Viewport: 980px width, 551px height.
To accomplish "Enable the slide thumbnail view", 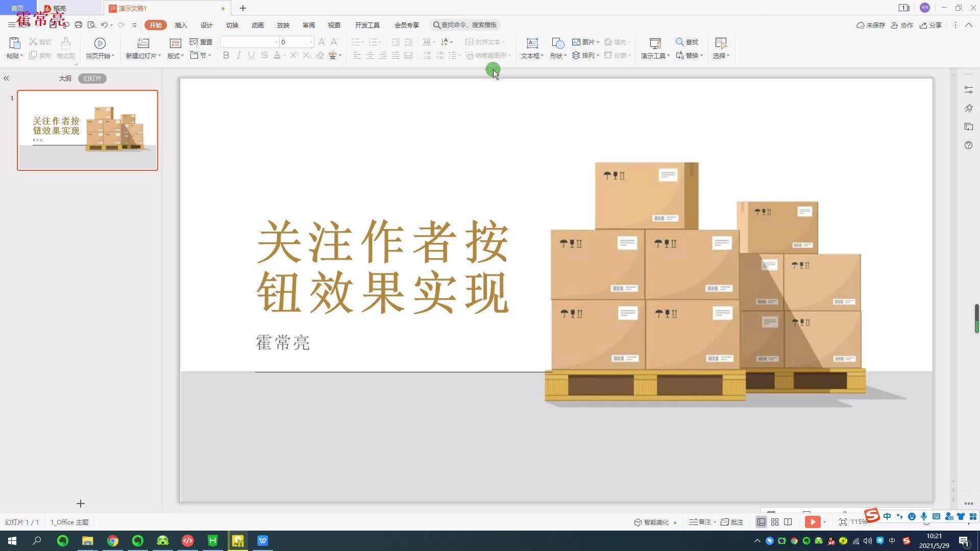I will 91,78.
